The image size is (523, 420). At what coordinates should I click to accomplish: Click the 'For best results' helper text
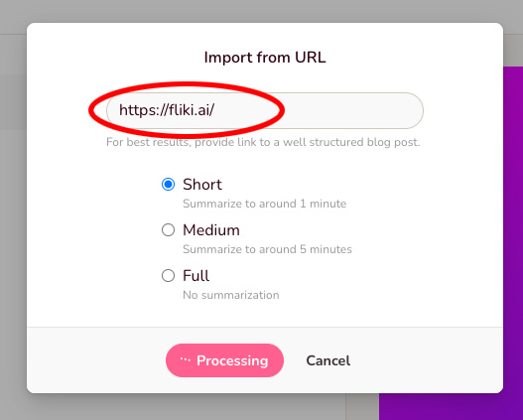click(x=263, y=142)
